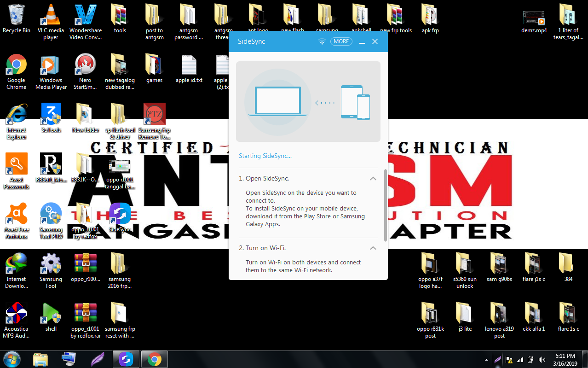This screenshot has height=368, width=588.
Task: Launch Windows Media Player shortcut
Action: [x=51, y=72]
